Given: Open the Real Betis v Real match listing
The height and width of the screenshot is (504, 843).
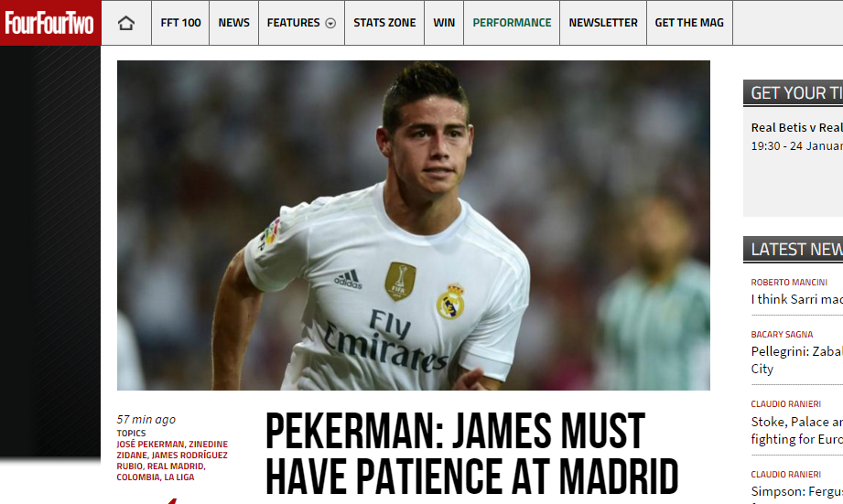Looking at the screenshot, I should tap(796, 128).
